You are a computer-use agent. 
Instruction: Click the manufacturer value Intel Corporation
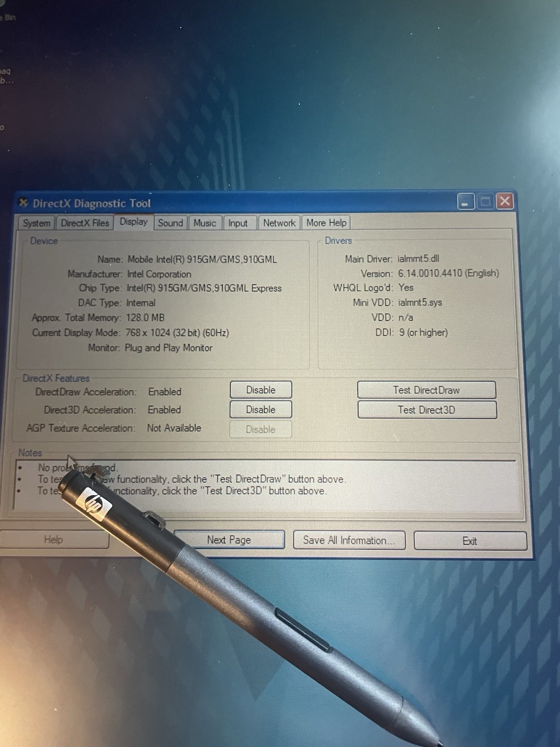tap(159, 274)
